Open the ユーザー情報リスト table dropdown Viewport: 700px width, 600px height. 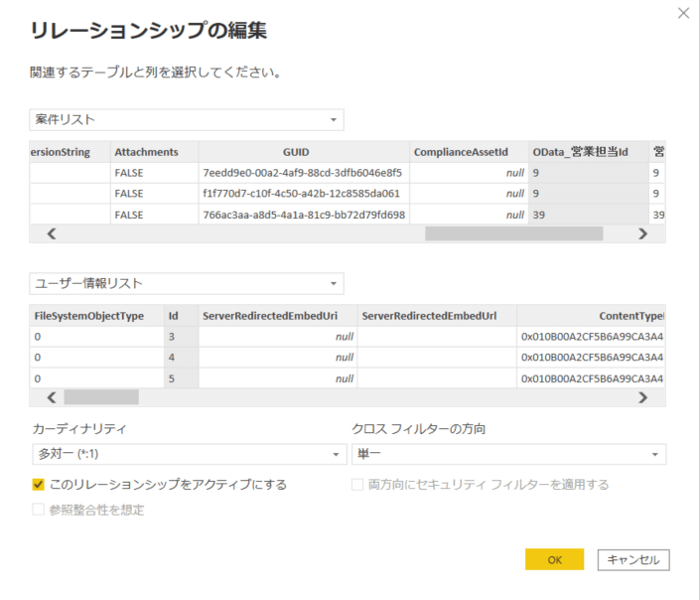187,284
